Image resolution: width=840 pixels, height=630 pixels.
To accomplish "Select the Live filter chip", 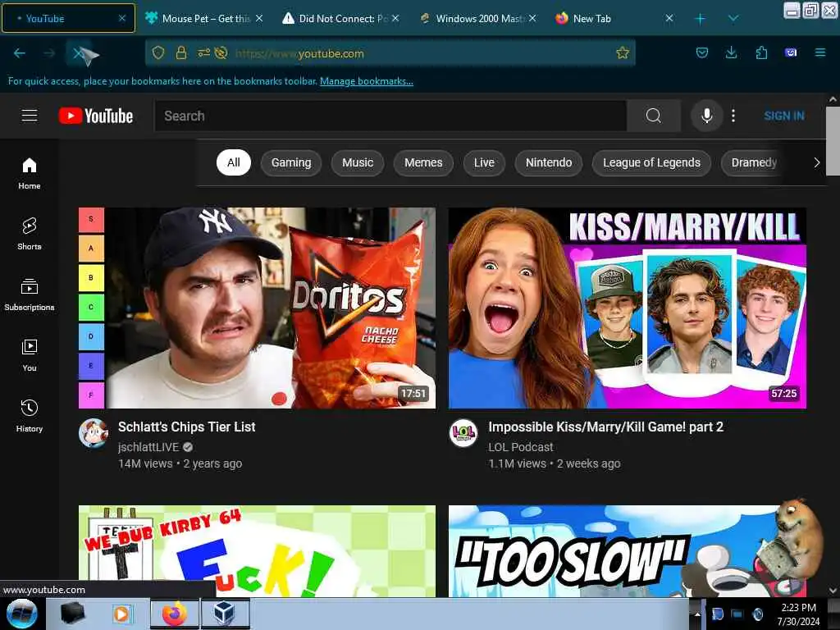I will click(x=484, y=162).
